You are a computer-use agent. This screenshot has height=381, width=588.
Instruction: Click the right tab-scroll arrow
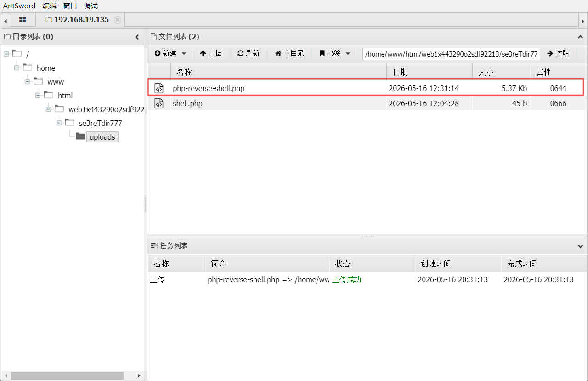click(582, 21)
